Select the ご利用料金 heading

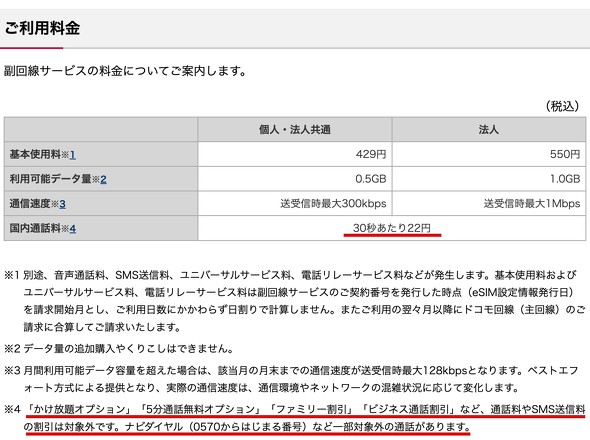pyautogui.click(x=42, y=28)
